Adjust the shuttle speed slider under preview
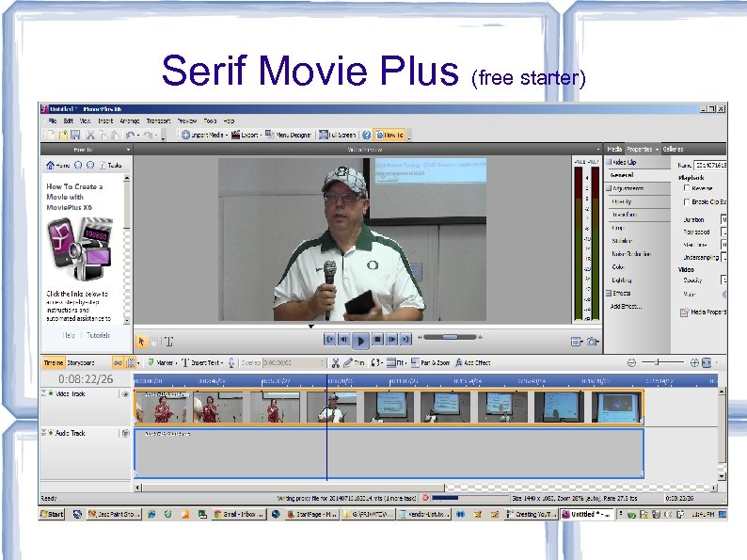This screenshot has width=747, height=560. (x=450, y=338)
